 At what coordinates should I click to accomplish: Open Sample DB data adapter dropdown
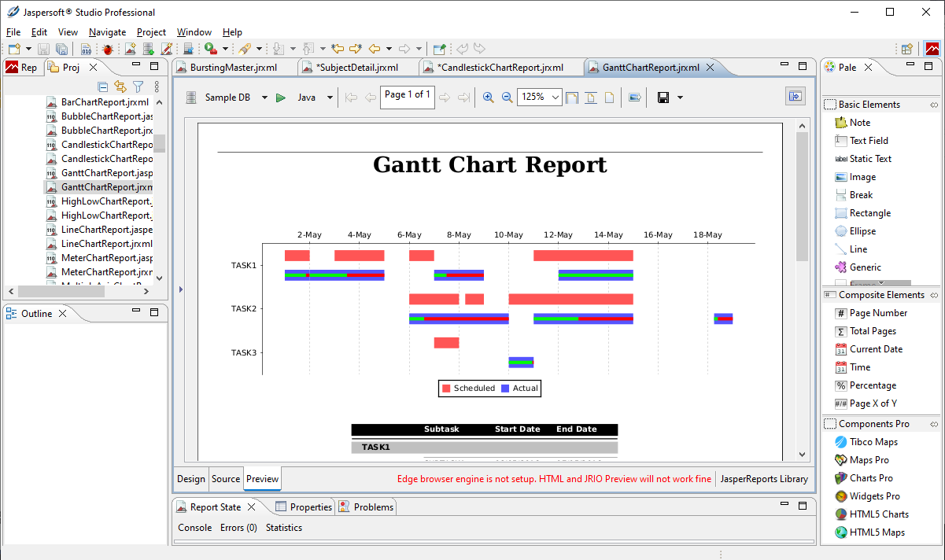tap(264, 98)
